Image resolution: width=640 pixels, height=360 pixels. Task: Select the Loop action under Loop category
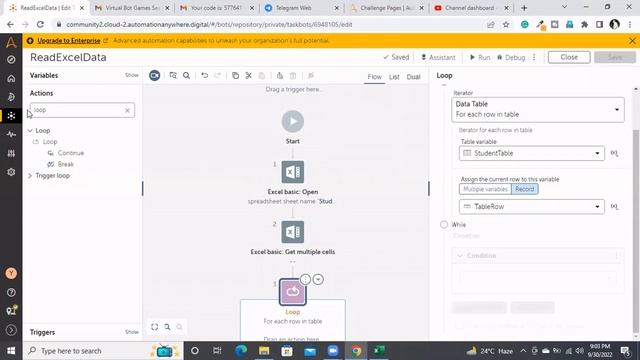50,142
